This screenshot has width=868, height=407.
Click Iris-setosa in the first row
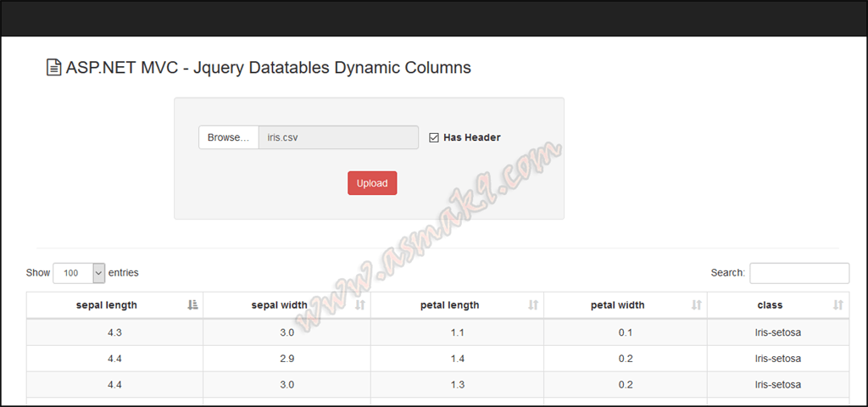tap(778, 332)
